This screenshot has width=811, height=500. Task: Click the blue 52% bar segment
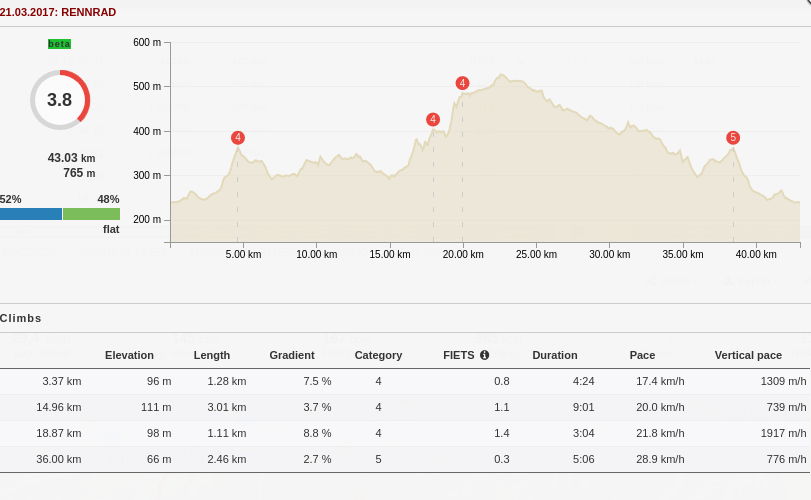click(x=31, y=214)
